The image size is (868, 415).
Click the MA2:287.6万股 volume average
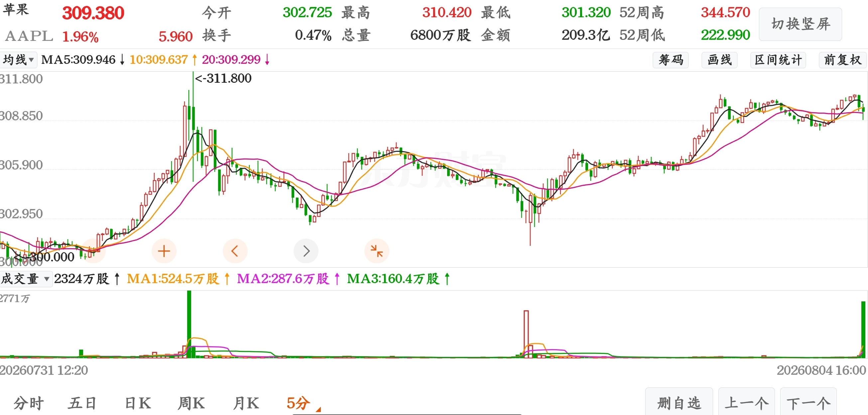(x=283, y=279)
